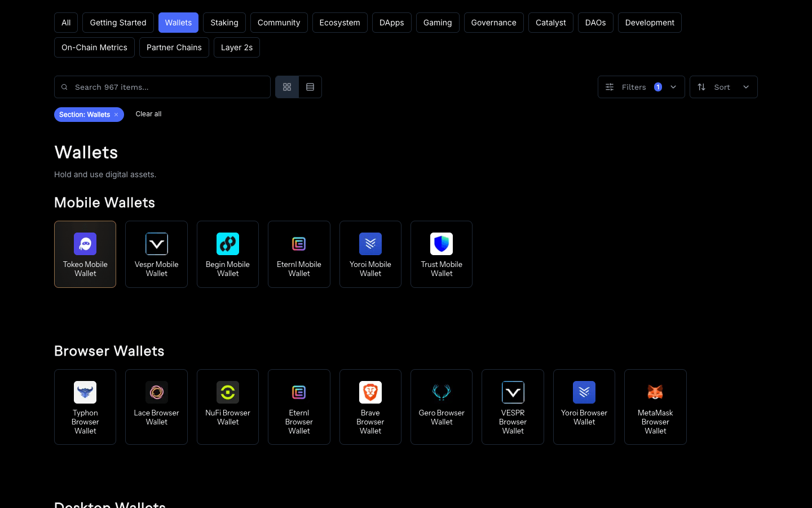This screenshot has height=508, width=812.
Task: Click the Typhon Browser Wallet icon
Action: pyautogui.click(x=85, y=392)
